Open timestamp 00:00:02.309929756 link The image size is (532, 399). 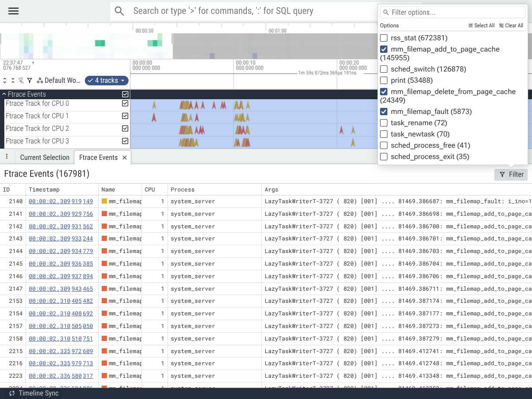pos(61,214)
